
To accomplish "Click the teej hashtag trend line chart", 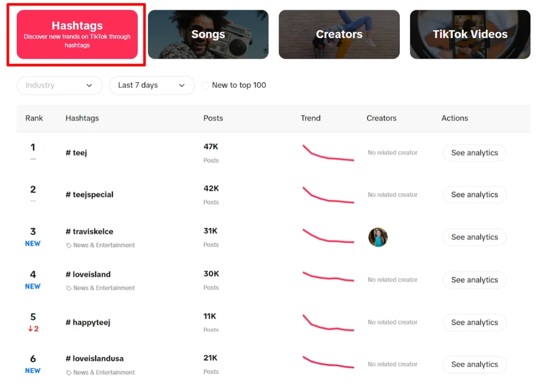I will [328, 153].
